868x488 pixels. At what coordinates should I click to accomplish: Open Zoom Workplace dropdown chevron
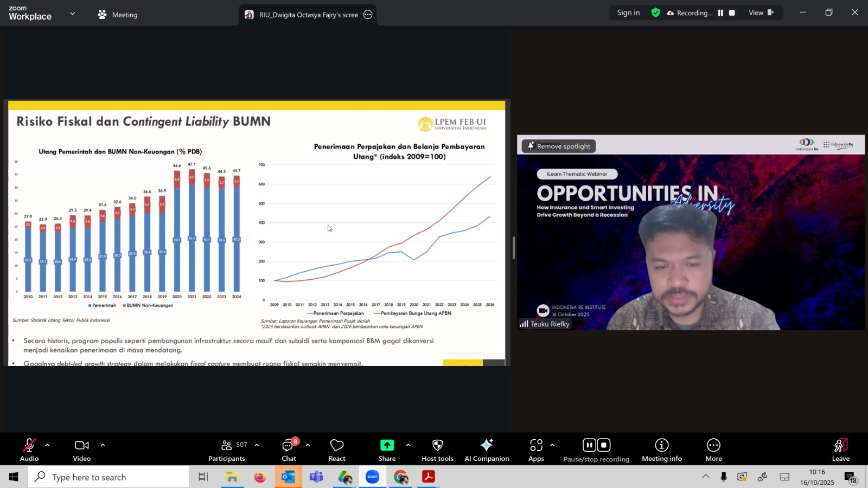click(72, 14)
